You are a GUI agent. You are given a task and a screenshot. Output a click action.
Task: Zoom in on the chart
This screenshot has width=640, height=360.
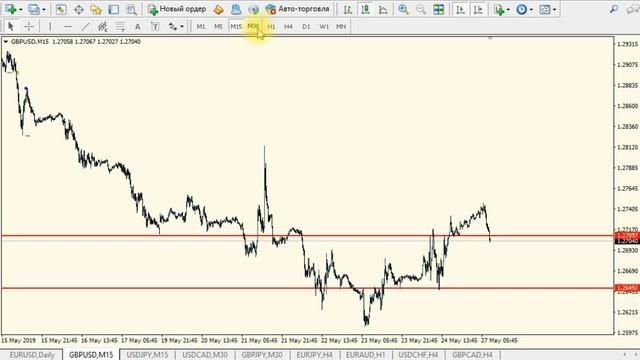pyautogui.click(x=403, y=9)
